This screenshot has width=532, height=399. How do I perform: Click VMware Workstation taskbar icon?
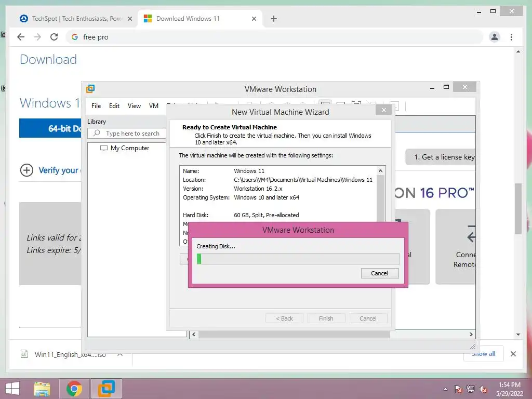tap(106, 389)
